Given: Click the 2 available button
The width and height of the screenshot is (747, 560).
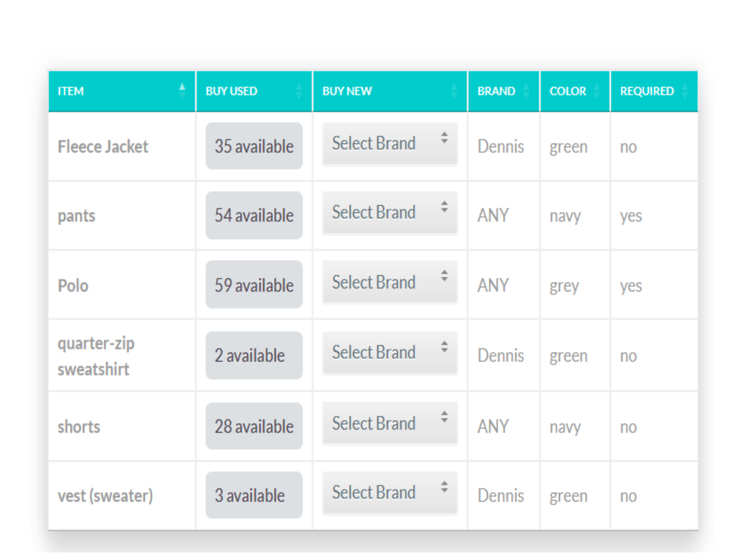Looking at the screenshot, I should pos(254,355).
